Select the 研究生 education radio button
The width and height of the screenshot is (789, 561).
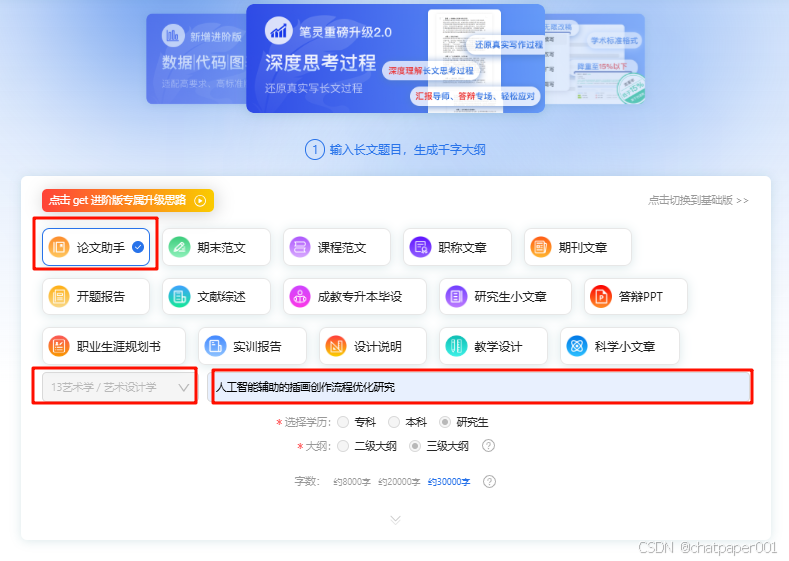coord(445,422)
